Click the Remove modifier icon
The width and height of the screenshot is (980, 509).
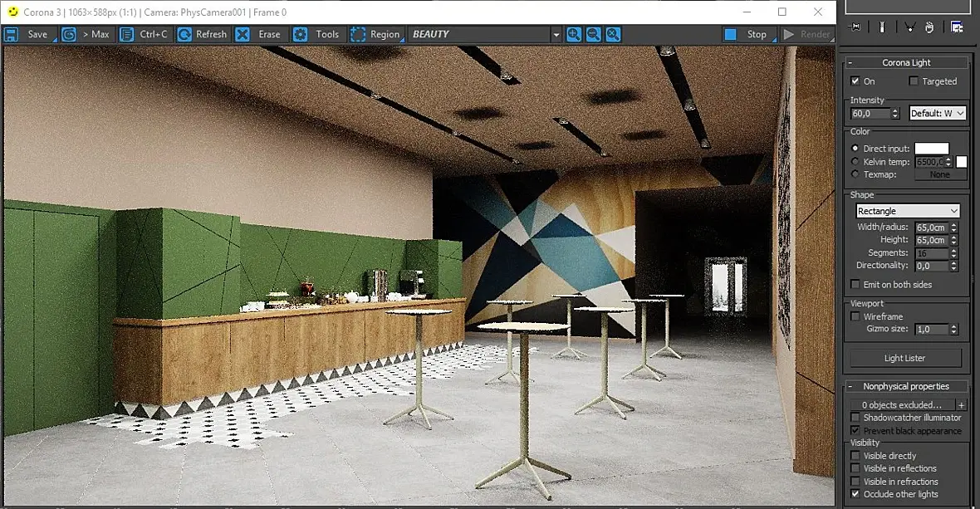click(929, 27)
